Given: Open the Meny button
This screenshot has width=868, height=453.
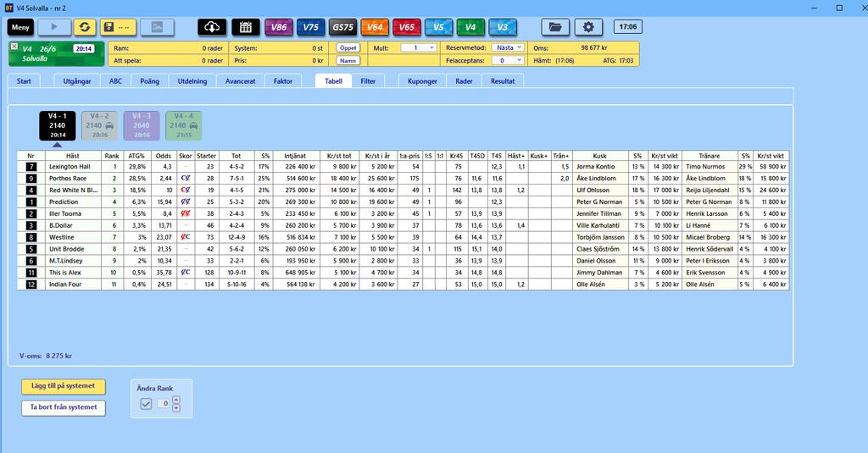Looking at the screenshot, I should [x=20, y=27].
